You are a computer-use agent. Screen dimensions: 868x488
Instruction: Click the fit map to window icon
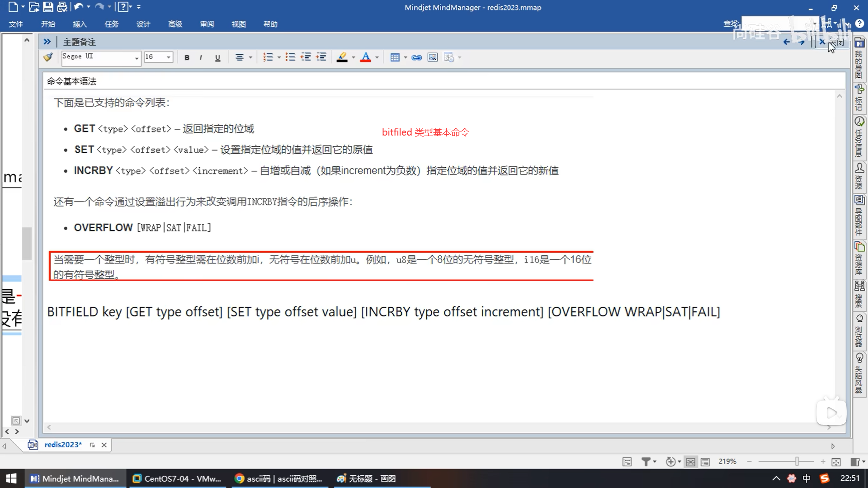pos(836,462)
